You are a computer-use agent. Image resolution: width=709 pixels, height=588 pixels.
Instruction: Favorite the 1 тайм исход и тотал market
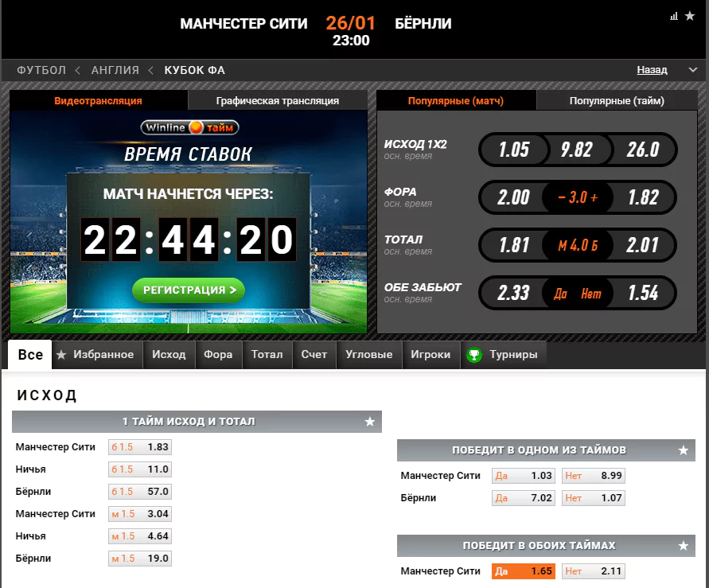point(370,422)
